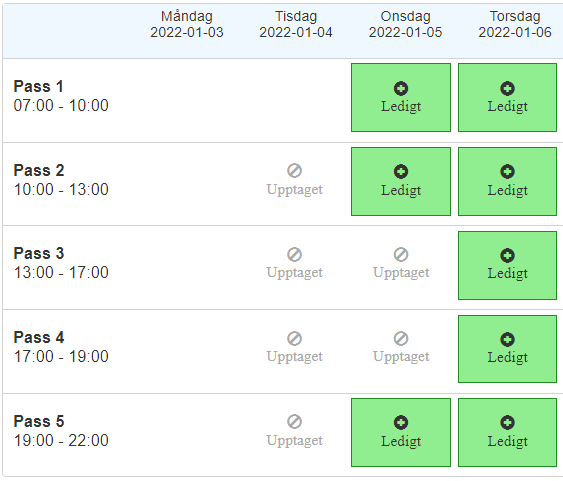Click the Pass 5 19:00 - 22:00 row label

pos(61,431)
